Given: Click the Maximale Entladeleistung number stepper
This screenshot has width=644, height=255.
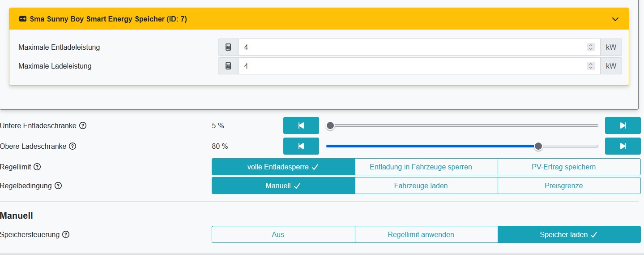Looking at the screenshot, I should coord(591,47).
